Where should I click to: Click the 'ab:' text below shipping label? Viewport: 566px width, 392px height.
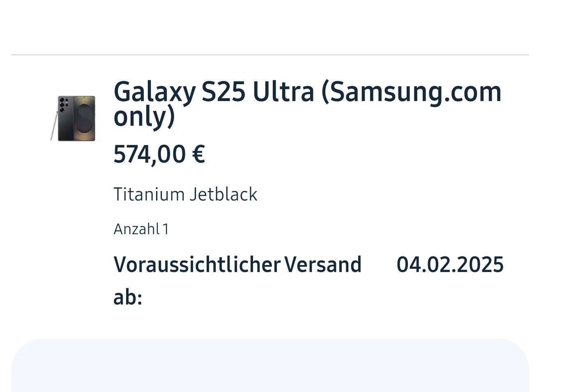pos(128,297)
